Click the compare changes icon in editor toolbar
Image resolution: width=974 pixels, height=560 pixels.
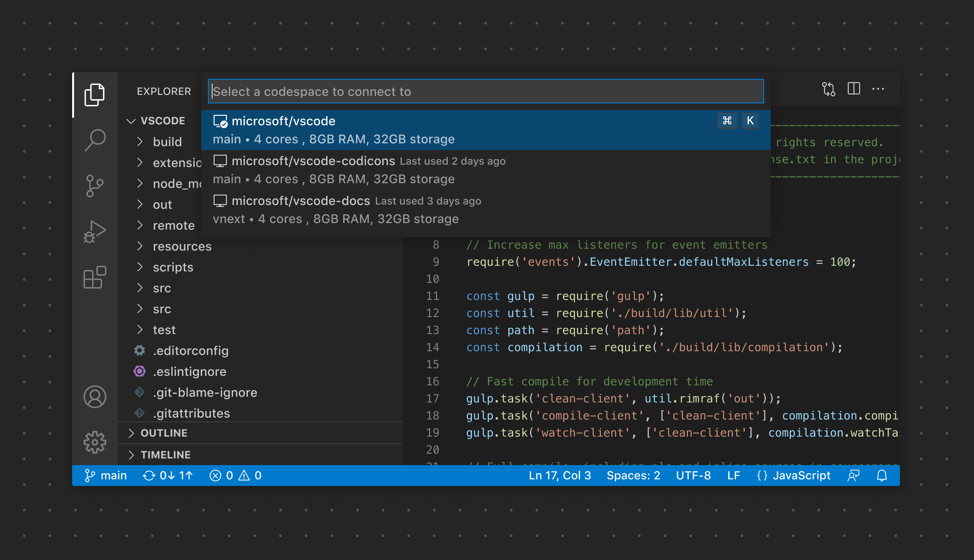(829, 89)
